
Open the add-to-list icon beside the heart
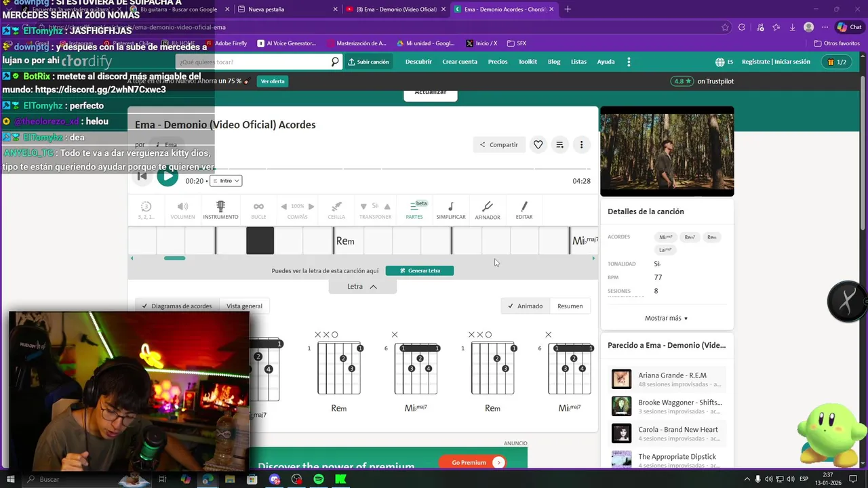(x=559, y=144)
